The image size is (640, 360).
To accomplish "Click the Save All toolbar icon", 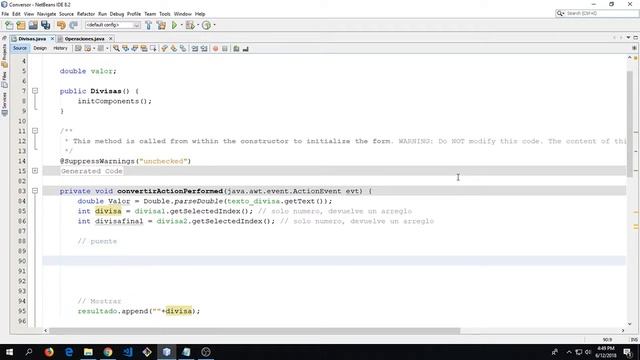I will (45, 25).
